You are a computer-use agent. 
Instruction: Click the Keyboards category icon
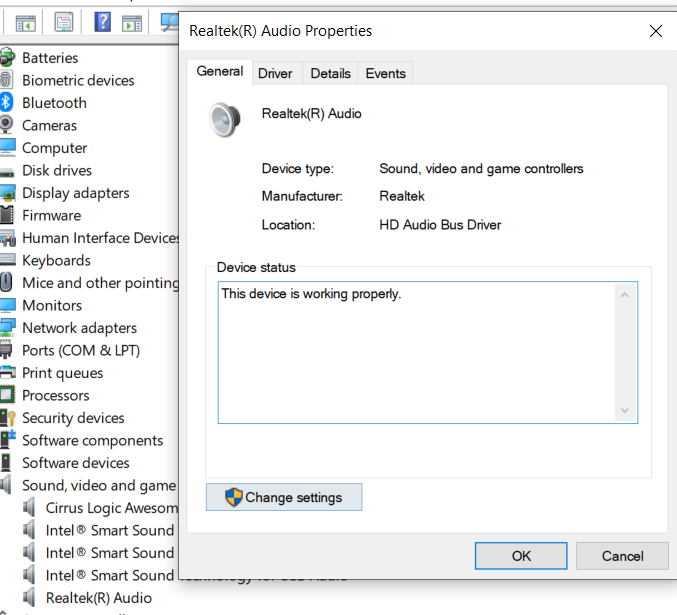point(8,260)
